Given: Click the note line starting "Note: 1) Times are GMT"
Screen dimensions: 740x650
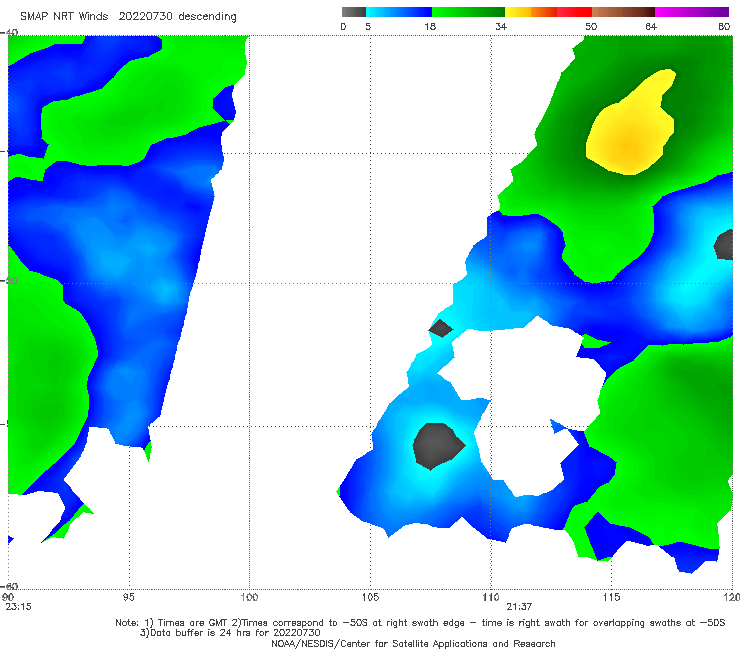Looking at the screenshot, I should 420,623.
